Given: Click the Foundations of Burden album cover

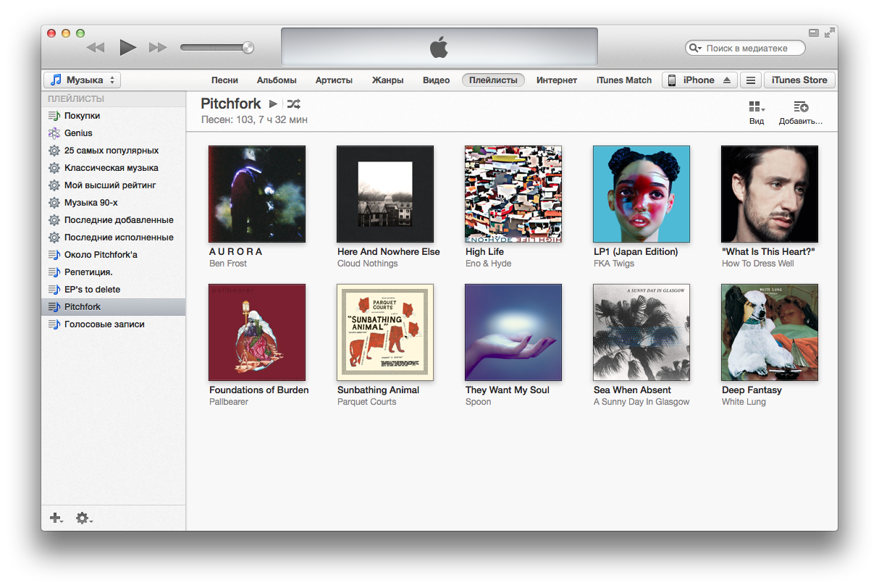Looking at the screenshot, I should [x=257, y=332].
